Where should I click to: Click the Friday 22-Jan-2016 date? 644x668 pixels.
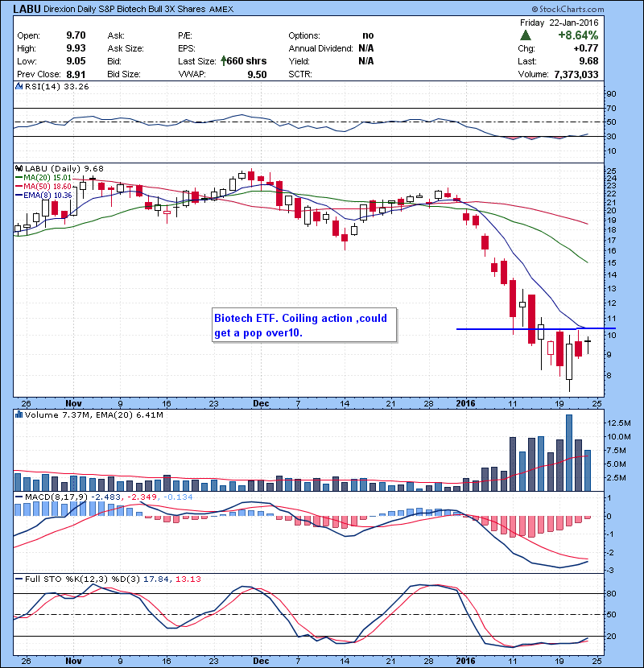click(x=559, y=23)
